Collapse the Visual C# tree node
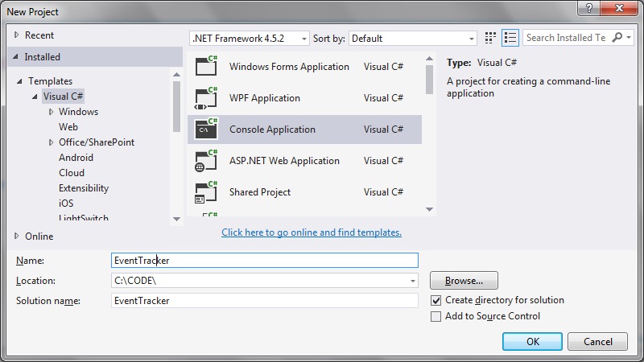Viewport: 644px width, 362px height. pos(35,97)
